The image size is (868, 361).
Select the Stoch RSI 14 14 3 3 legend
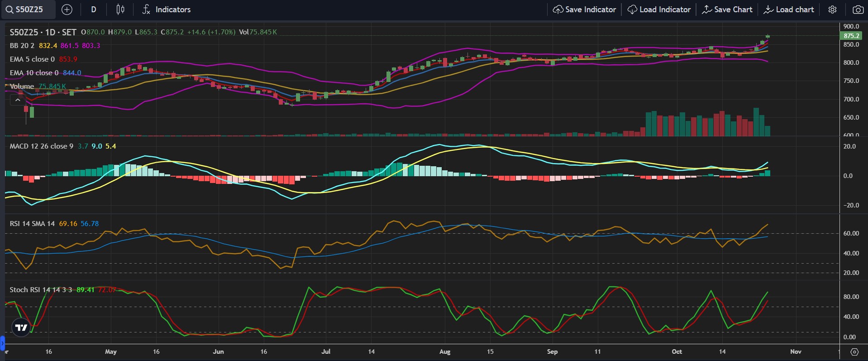click(41, 290)
